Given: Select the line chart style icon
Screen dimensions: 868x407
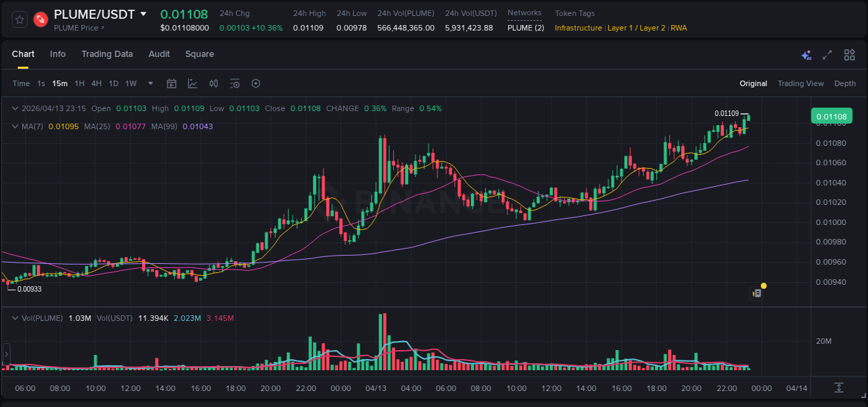Looking at the screenshot, I should tap(192, 83).
